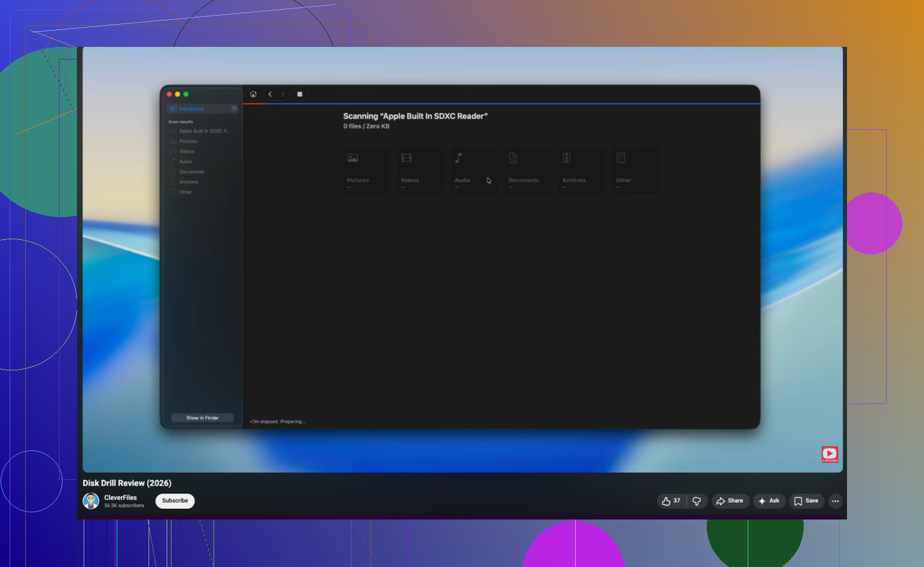Go forward with the right chevron

[283, 94]
